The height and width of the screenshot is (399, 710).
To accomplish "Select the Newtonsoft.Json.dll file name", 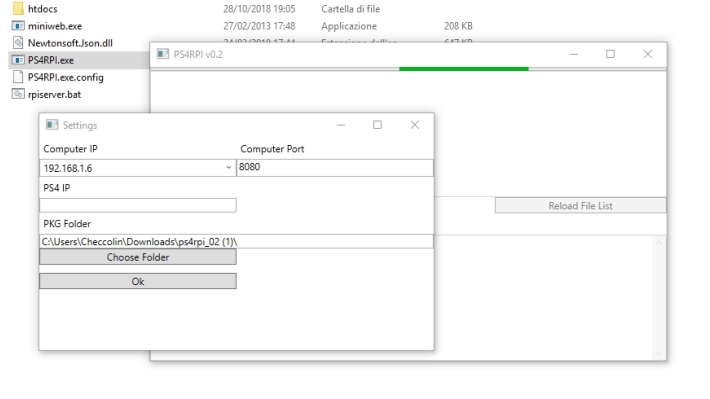I will tap(70, 43).
